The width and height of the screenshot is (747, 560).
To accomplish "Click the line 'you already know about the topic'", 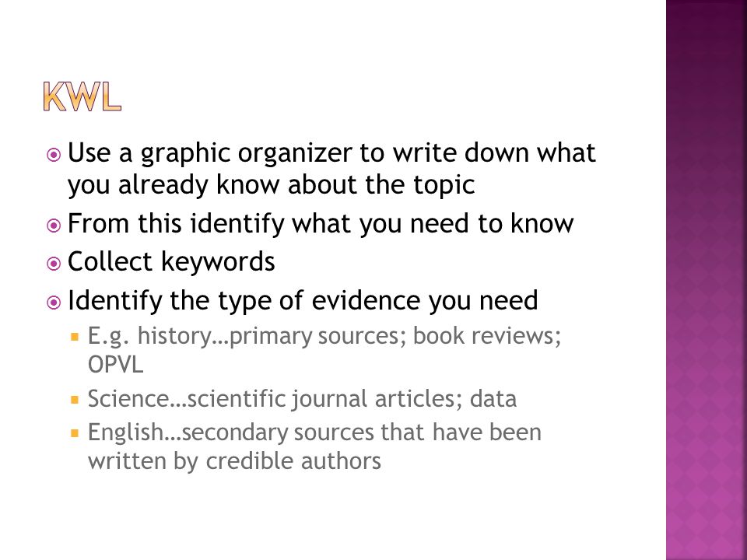I will coord(271,185).
